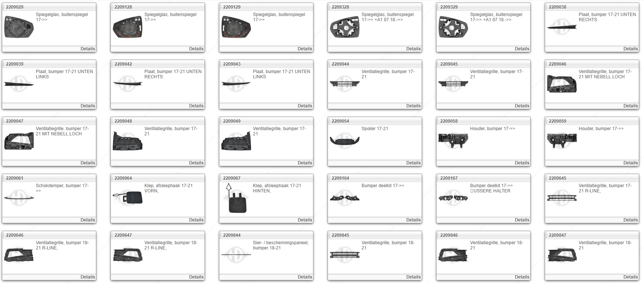Open Details for Bumper deelkit 2209167
This screenshot has width=644, height=283.
click(x=522, y=220)
